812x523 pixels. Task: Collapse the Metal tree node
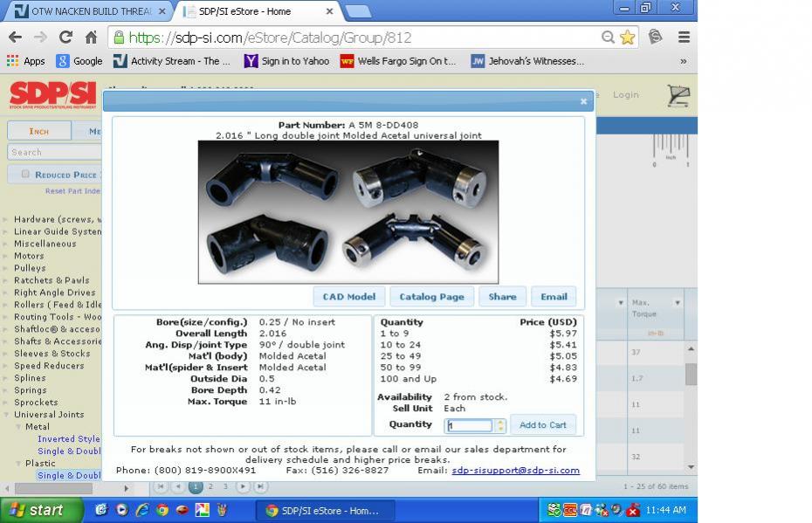tap(18, 427)
